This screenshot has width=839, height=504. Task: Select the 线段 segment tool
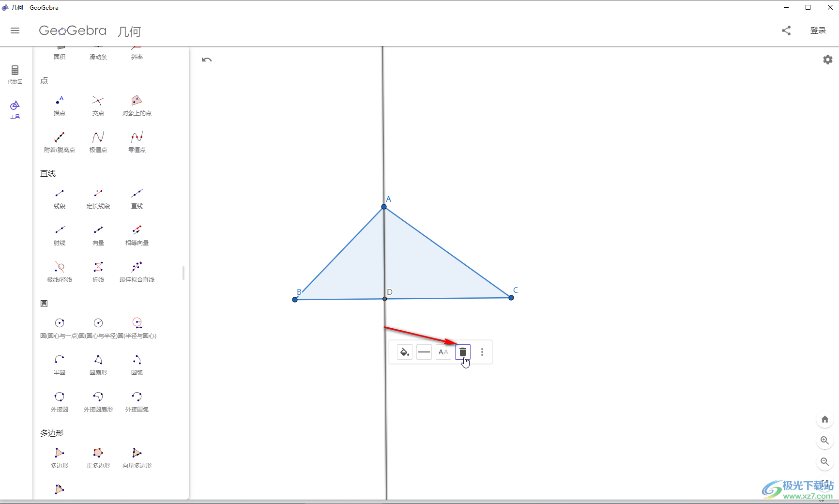click(x=60, y=198)
